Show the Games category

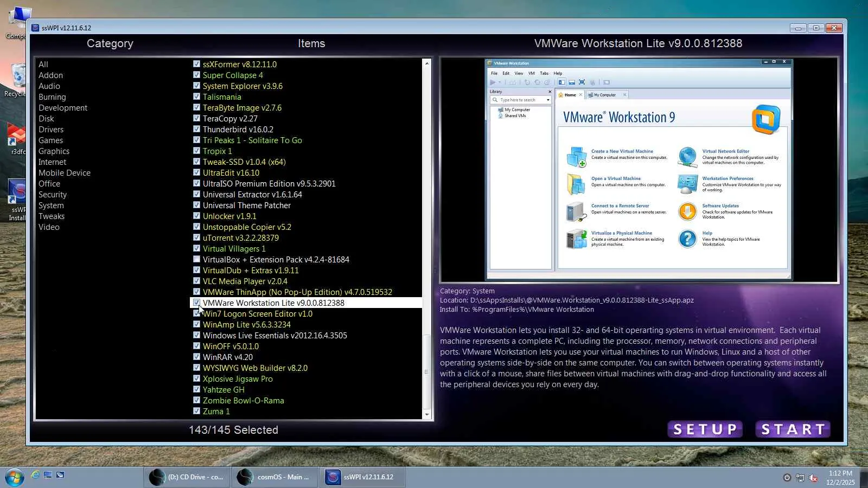point(50,140)
